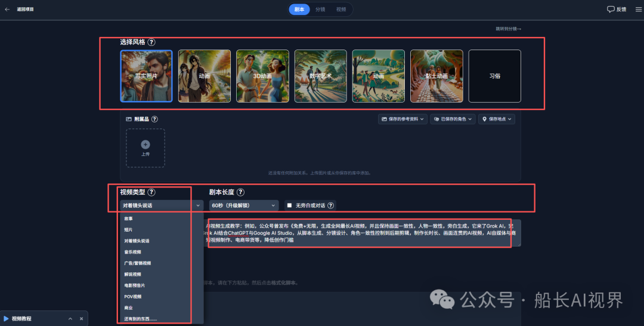Viewport: 644px width, 326px height.
Task: Go back with the arrow beside 返回项目
Action: [x=7, y=9]
